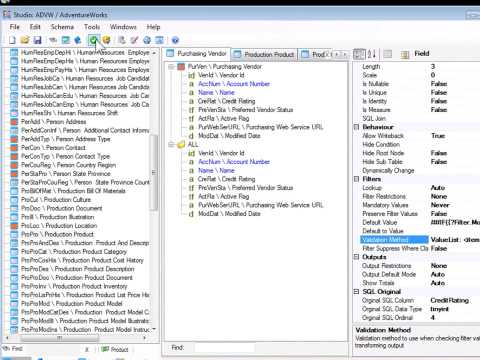Click the red icon beside PerAdd
Screen dimensions: 480x360
14,122
